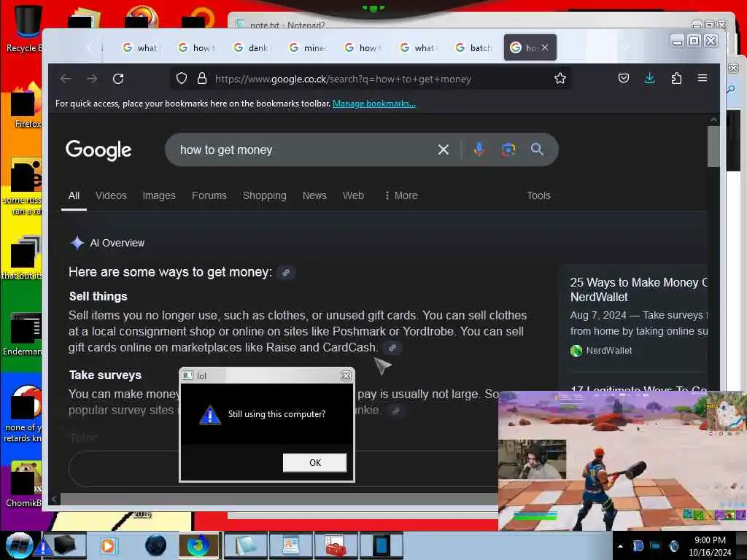Open the Manage bookmarks link
Screen dimensions: 747x560
click(x=374, y=104)
